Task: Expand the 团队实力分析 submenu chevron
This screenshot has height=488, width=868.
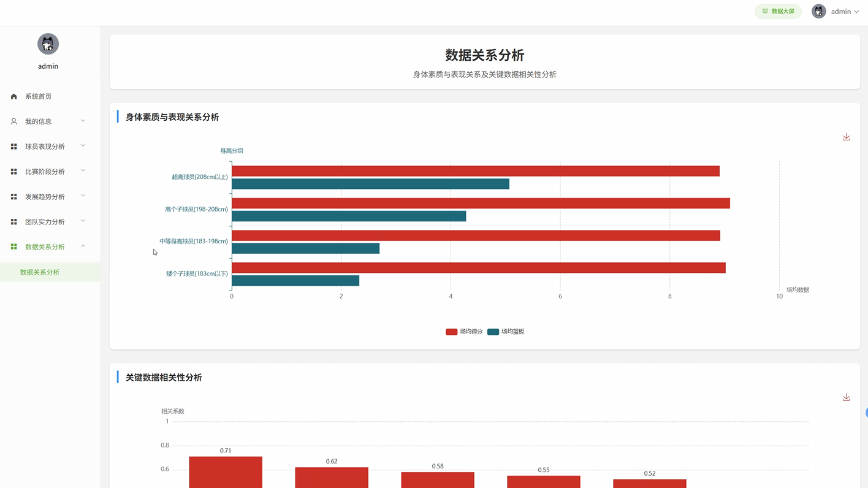Action: tap(83, 221)
